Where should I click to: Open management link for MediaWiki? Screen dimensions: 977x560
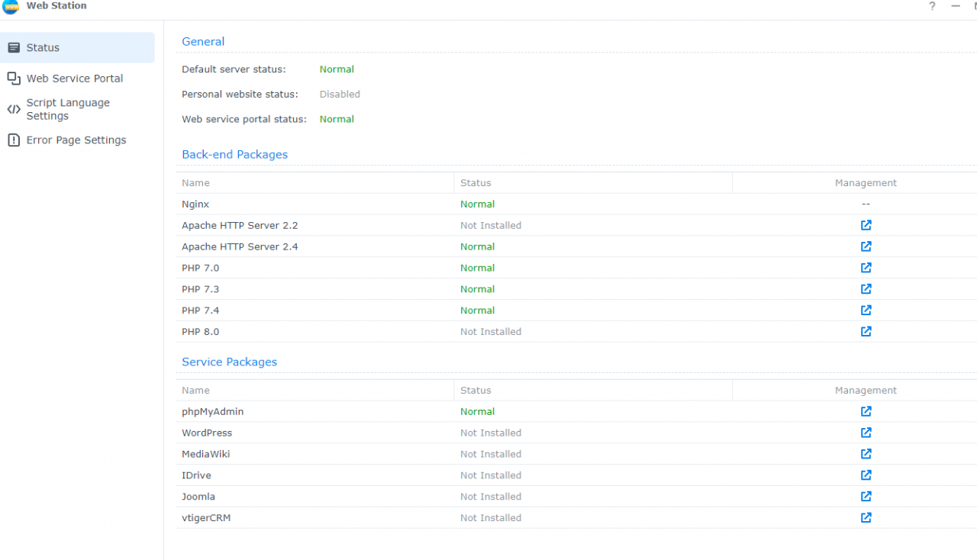pos(866,454)
